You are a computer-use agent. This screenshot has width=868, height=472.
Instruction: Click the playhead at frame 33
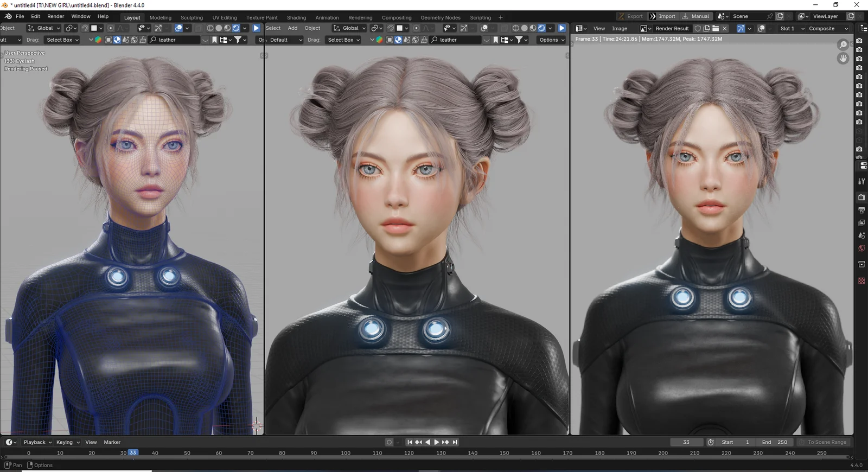(x=133, y=452)
